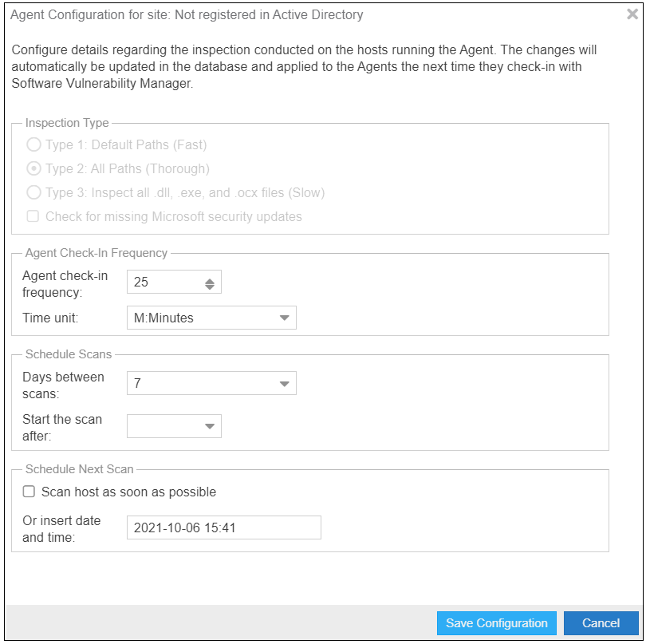Image resolution: width=650 pixels, height=644 pixels.
Task: Close the Agent Configuration dialog with X
Action: point(632,14)
